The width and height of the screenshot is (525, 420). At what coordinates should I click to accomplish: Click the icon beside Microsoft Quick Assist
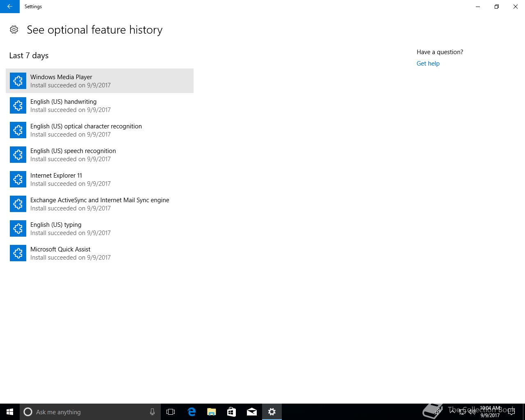pyautogui.click(x=18, y=253)
